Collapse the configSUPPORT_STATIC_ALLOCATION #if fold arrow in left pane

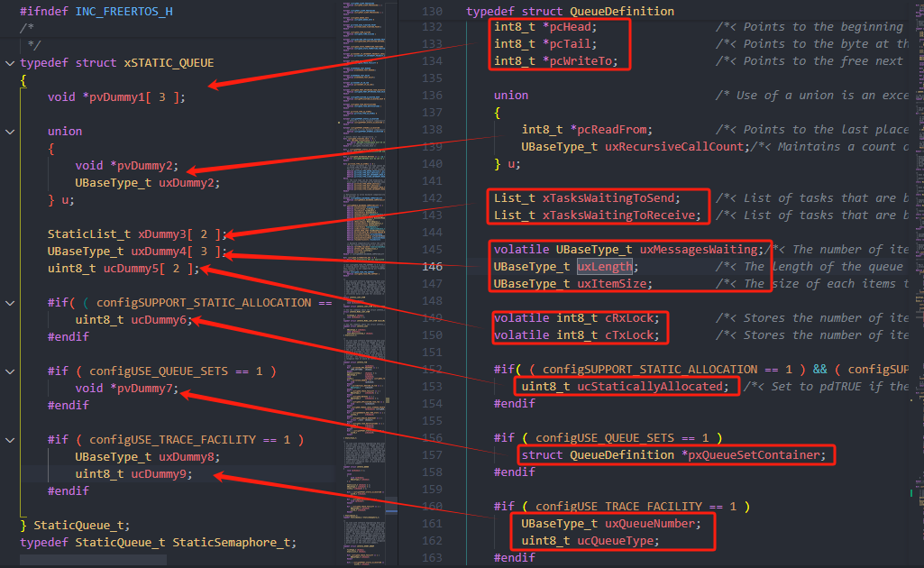(x=10, y=303)
